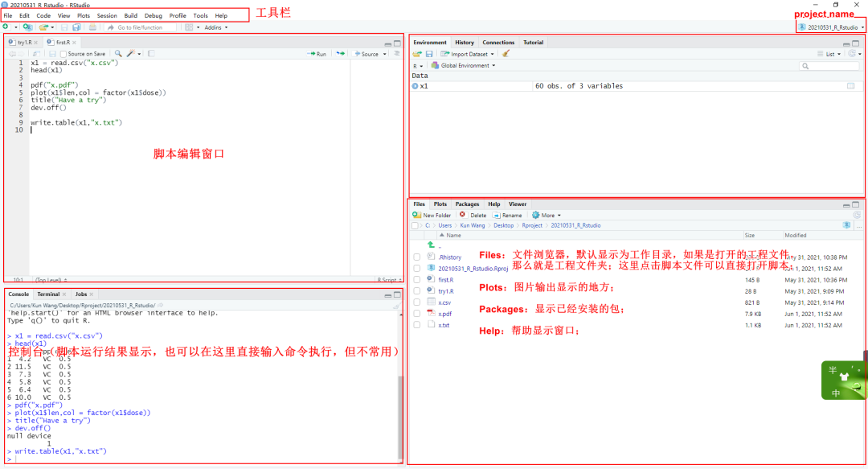Switch to the Packages tab
The image size is (868, 469).
467,204
